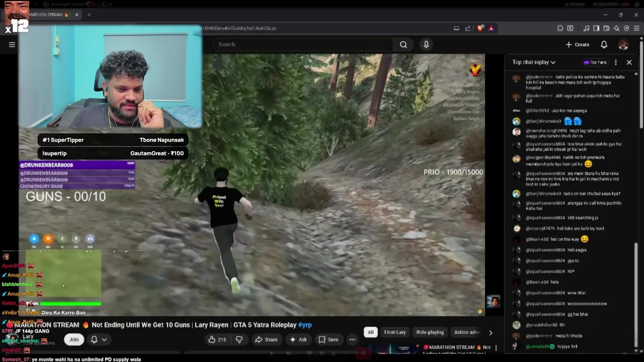644x362 pixels.
Task: Click @preetdhillon58 chat username
Action: click(x=542, y=325)
